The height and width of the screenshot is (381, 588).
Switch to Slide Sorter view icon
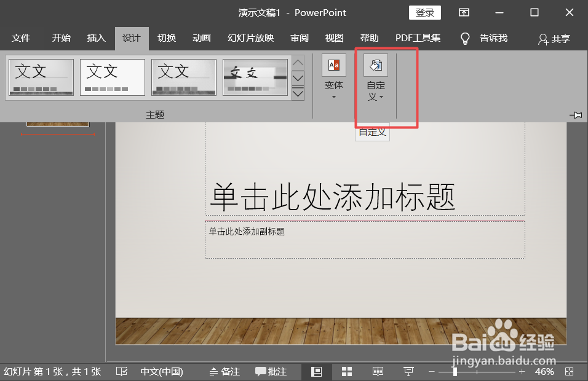click(x=347, y=372)
